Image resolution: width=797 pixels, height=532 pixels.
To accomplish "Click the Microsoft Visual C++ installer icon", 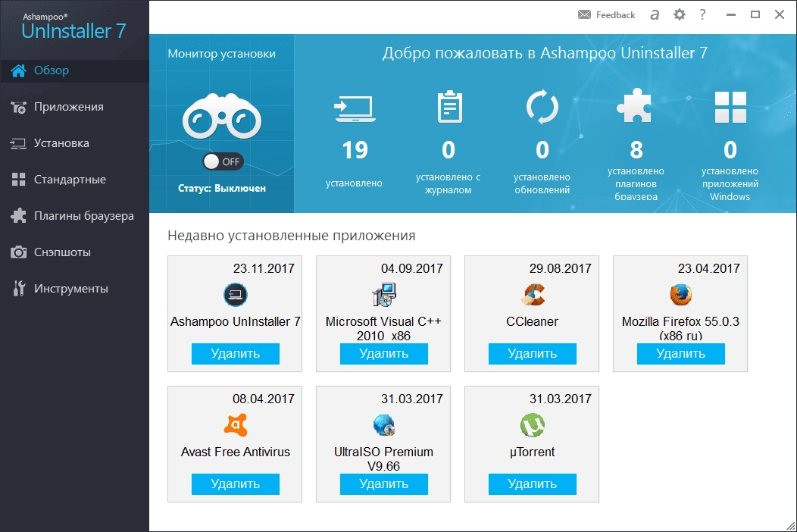I will coord(384,295).
